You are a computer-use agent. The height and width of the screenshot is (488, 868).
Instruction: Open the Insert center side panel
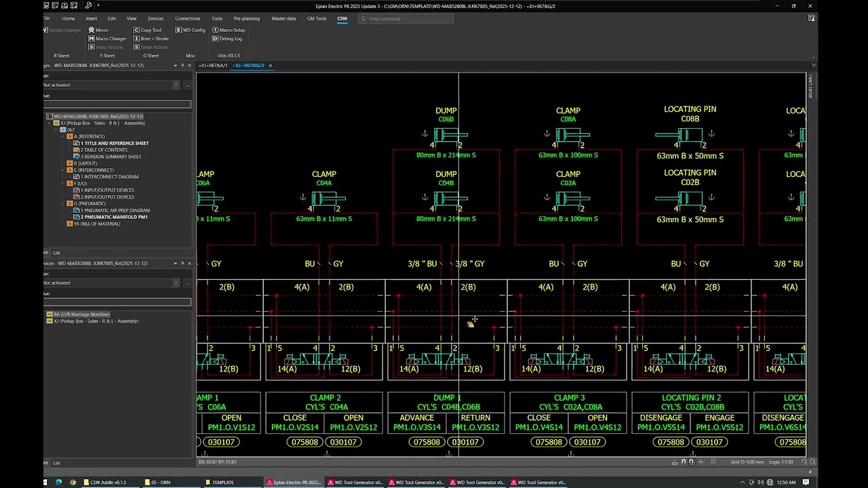810,86
